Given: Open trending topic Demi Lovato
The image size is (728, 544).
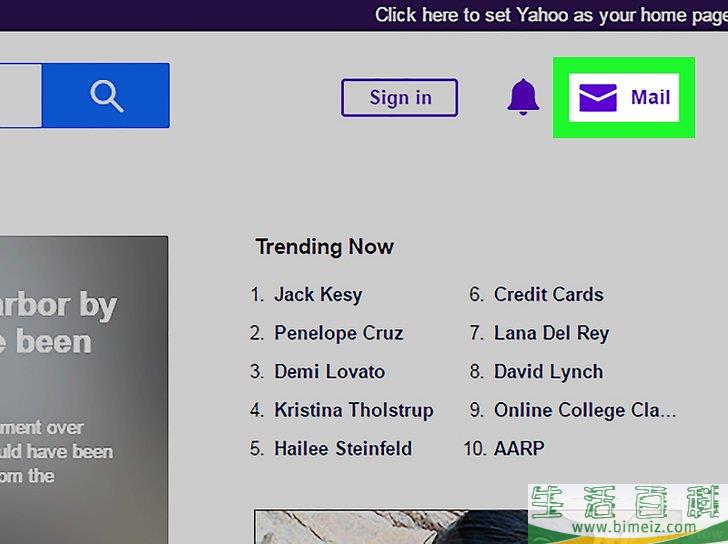Looking at the screenshot, I should (x=329, y=371).
